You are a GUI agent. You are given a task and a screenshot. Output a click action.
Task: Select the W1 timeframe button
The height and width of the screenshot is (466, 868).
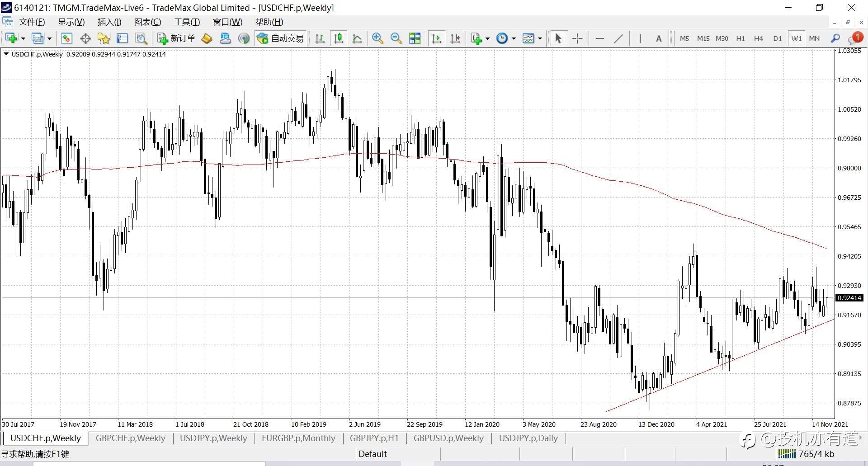click(x=796, y=38)
